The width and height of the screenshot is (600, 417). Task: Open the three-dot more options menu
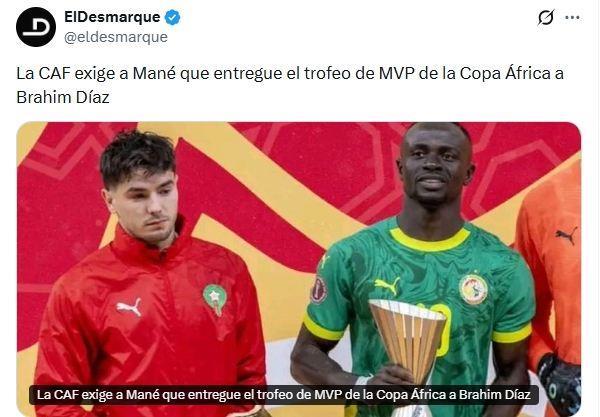coord(572,18)
